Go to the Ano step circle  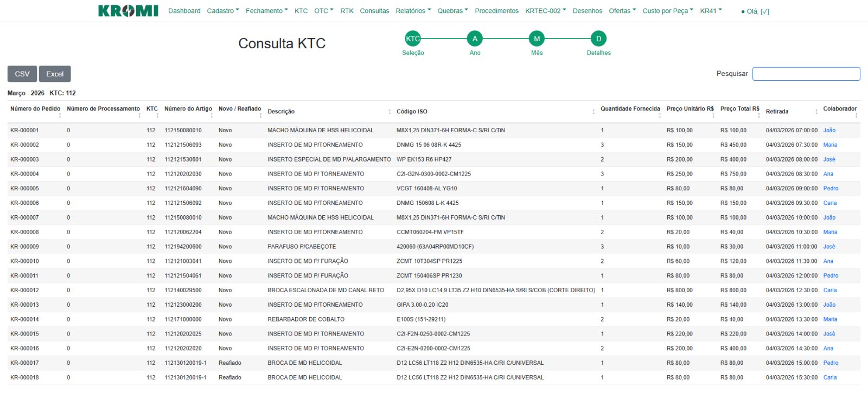click(x=475, y=38)
